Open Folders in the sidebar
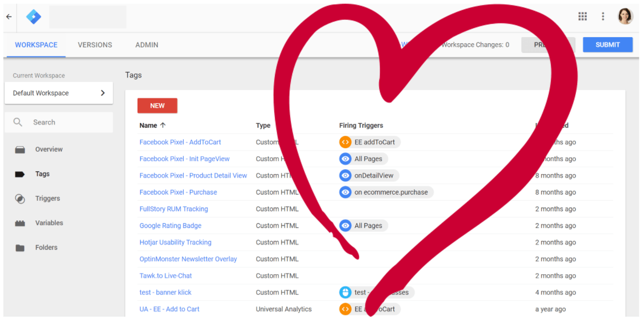Image resolution: width=644 pixels, height=325 pixels. (46, 247)
